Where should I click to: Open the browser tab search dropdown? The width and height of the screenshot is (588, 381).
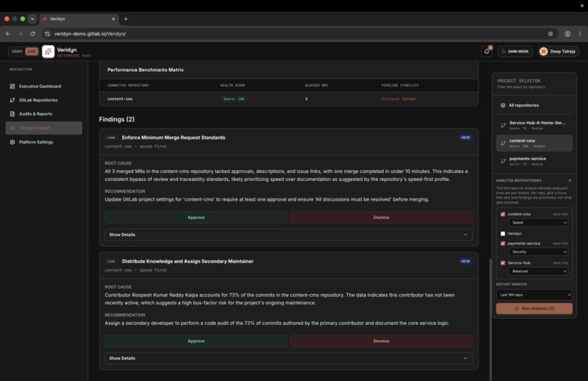click(x=32, y=19)
